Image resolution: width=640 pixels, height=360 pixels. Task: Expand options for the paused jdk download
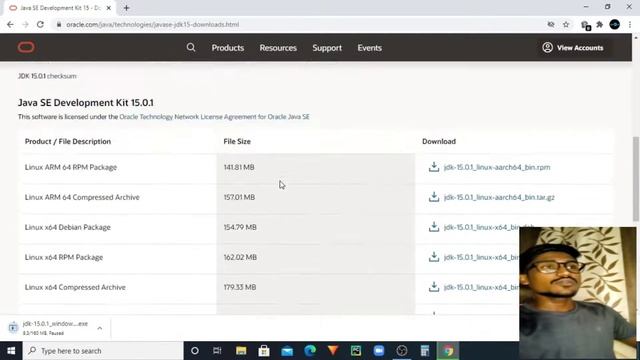pyautogui.click(x=100, y=328)
